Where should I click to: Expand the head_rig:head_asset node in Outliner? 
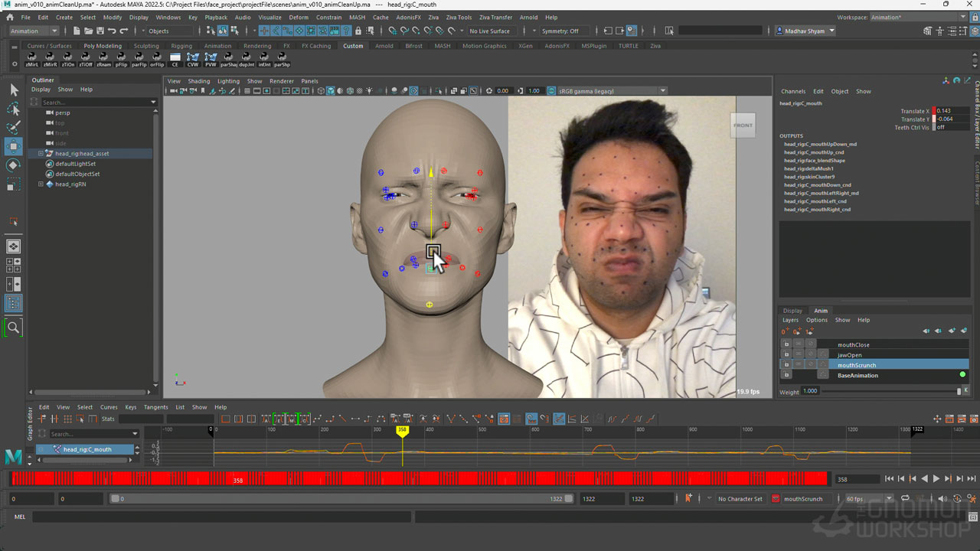click(41, 154)
